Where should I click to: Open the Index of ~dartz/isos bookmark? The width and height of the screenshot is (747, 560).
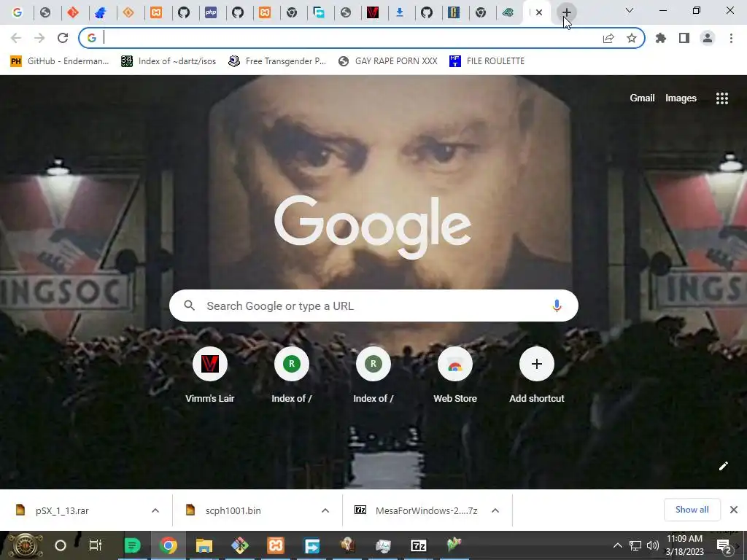point(169,61)
